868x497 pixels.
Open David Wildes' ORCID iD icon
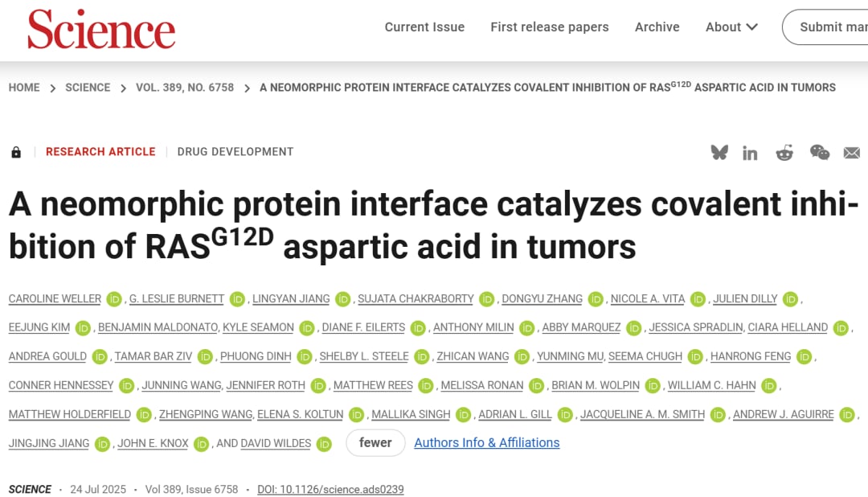pyautogui.click(x=324, y=444)
